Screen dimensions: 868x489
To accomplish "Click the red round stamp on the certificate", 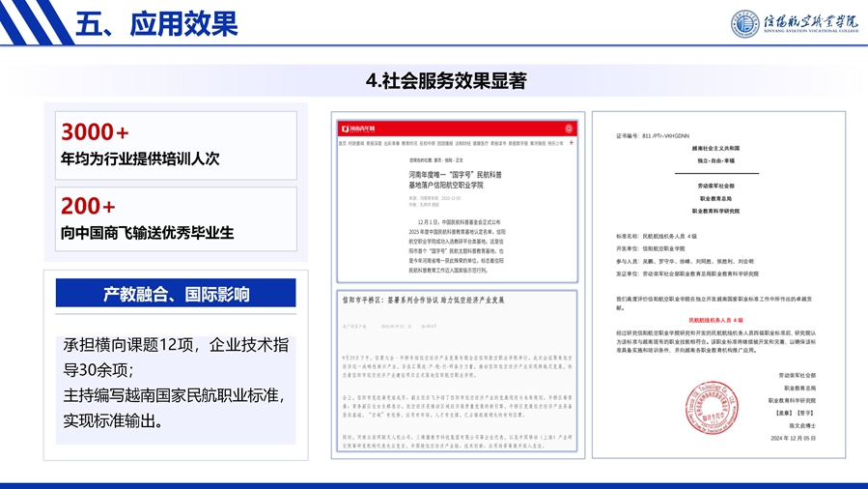I will [x=712, y=407].
